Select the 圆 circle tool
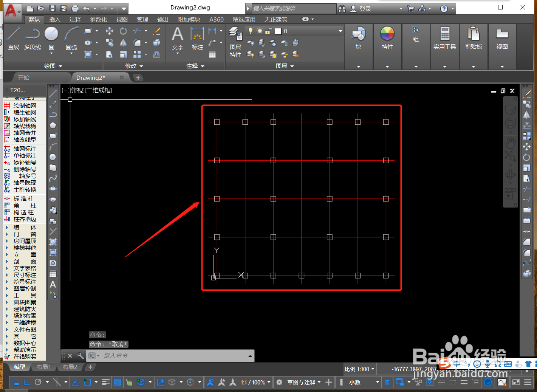 pyautogui.click(x=51, y=39)
